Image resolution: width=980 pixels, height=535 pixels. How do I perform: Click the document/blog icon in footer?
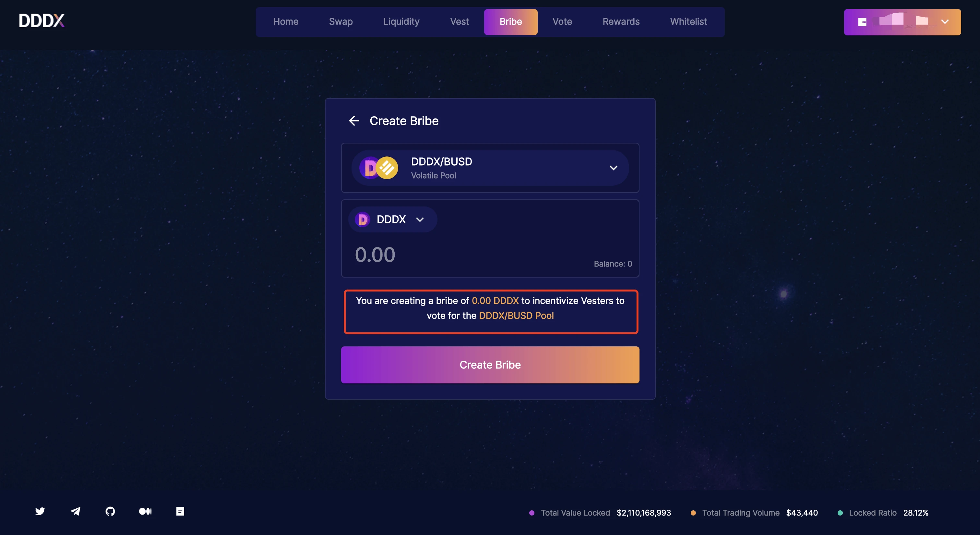[x=180, y=511]
